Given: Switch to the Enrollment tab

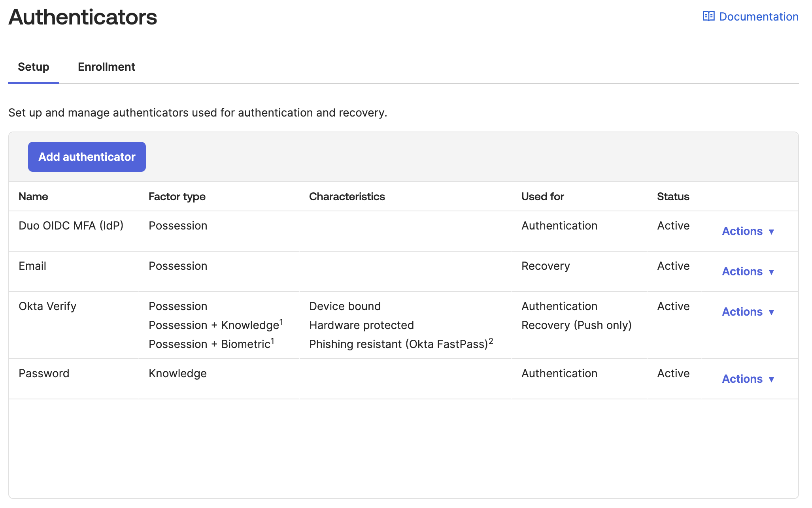Looking at the screenshot, I should pyautogui.click(x=106, y=67).
